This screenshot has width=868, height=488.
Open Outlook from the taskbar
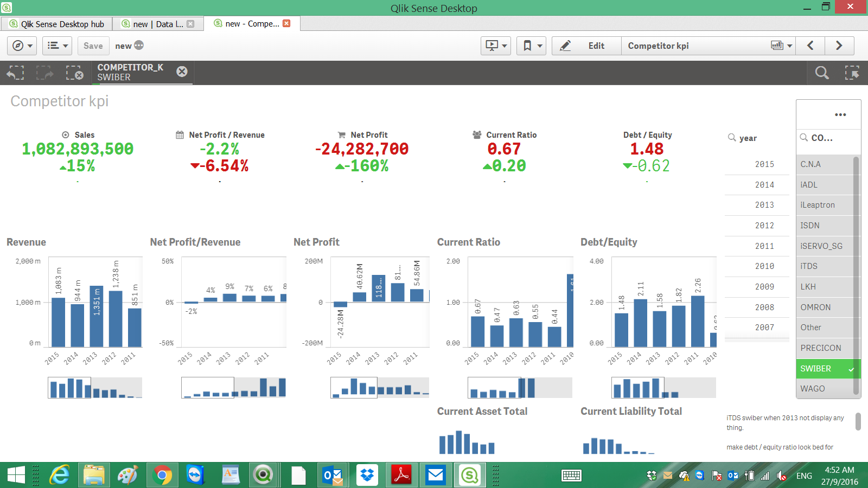[x=331, y=476]
